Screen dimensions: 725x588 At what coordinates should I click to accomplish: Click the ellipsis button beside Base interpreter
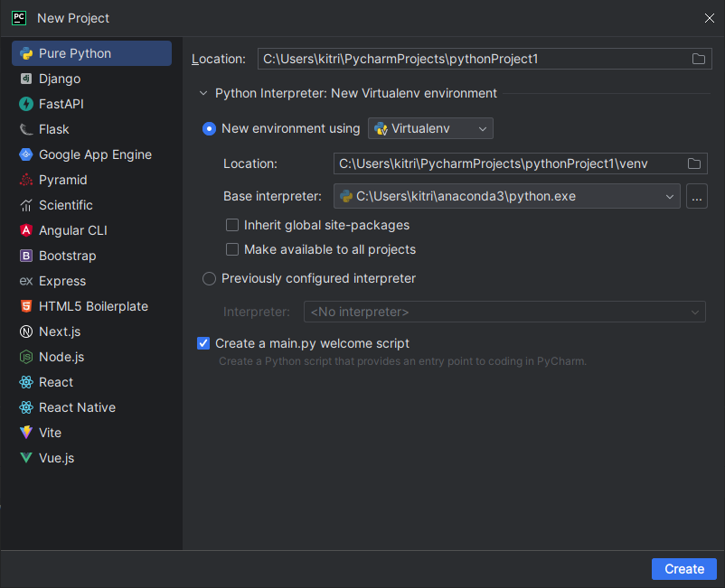point(697,196)
